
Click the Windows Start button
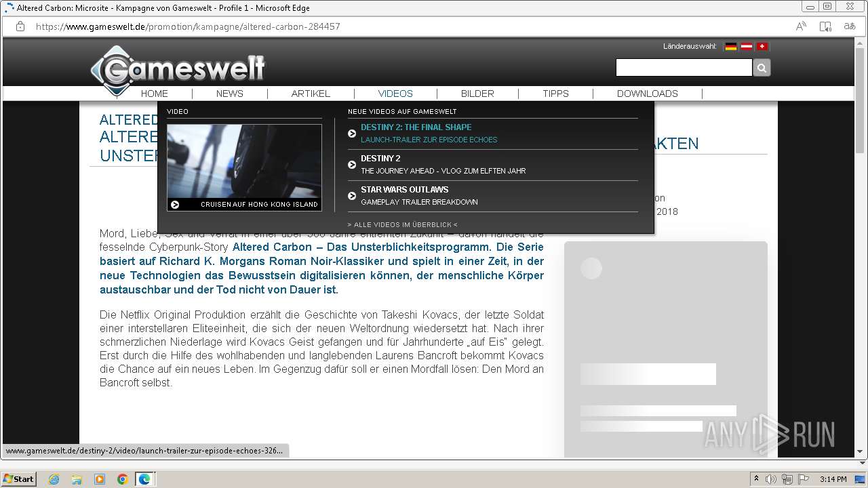[18, 479]
